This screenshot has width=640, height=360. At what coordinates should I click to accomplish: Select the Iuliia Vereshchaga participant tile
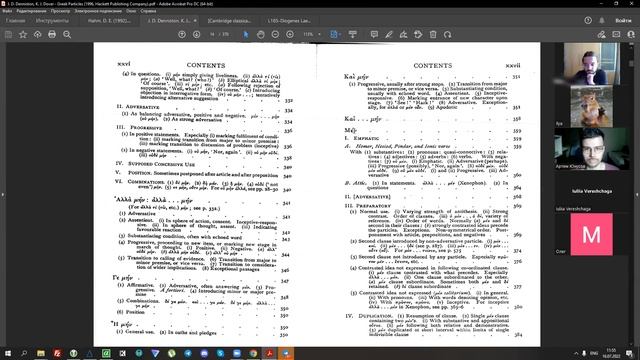(591, 191)
